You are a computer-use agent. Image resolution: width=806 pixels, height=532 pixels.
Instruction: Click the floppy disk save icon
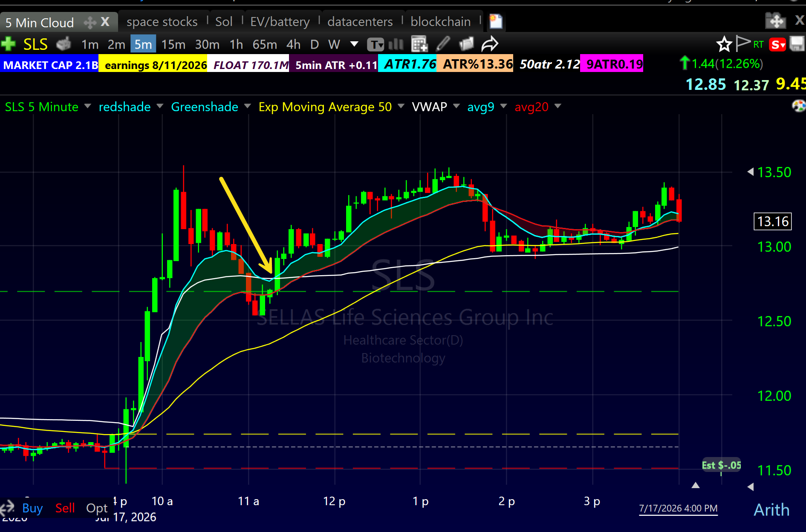[x=797, y=44]
